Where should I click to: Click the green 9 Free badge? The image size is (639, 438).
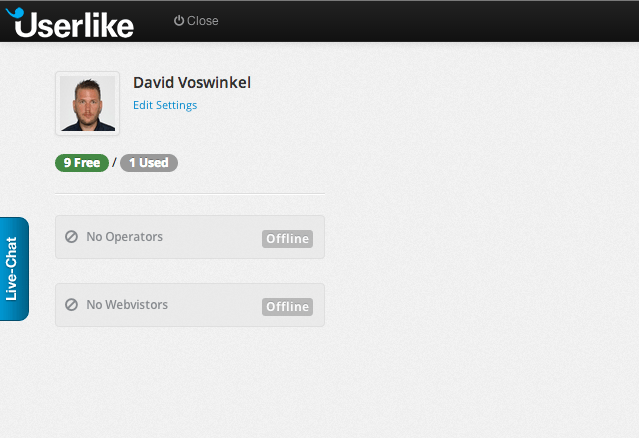(82, 162)
